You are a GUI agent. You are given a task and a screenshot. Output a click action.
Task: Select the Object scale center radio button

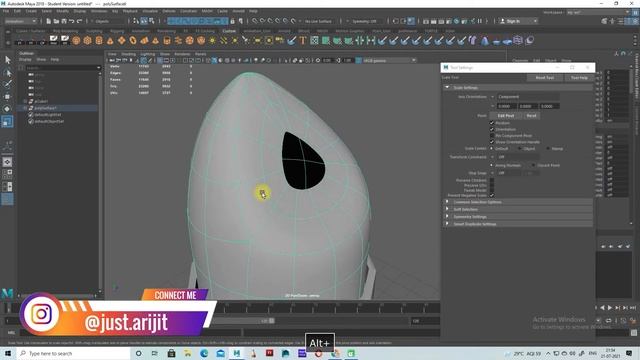coord(520,149)
